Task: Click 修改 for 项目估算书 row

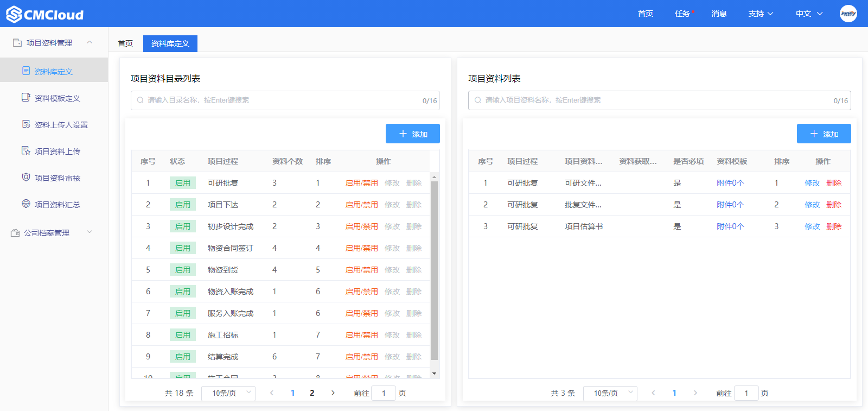Action: [x=812, y=226]
